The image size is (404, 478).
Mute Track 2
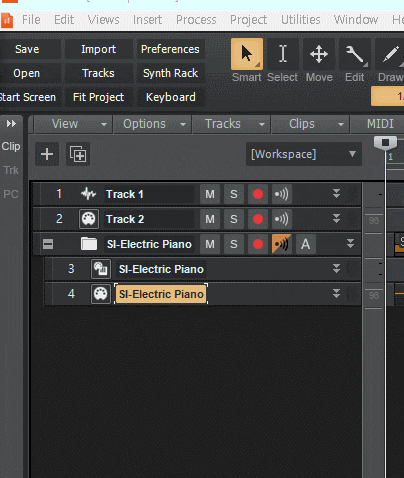click(x=210, y=219)
